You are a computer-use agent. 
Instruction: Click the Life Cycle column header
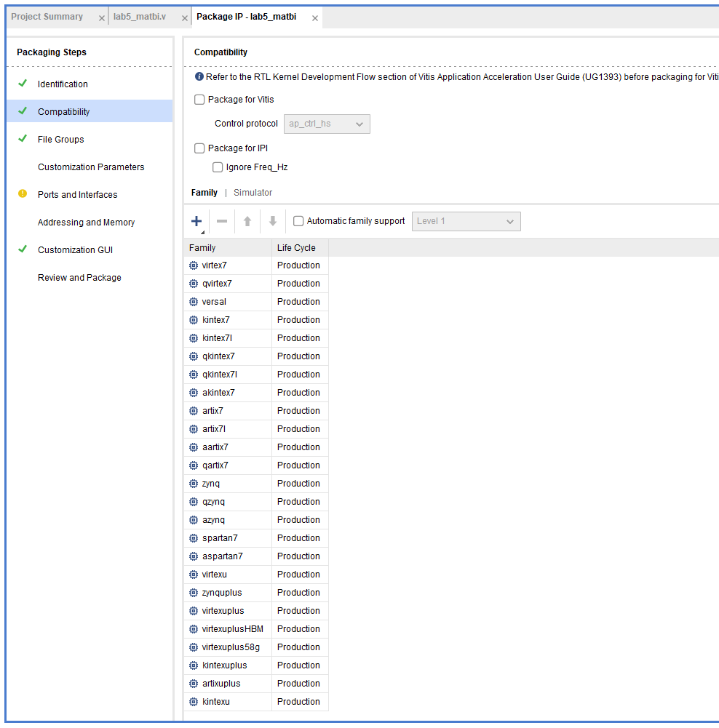click(x=300, y=248)
